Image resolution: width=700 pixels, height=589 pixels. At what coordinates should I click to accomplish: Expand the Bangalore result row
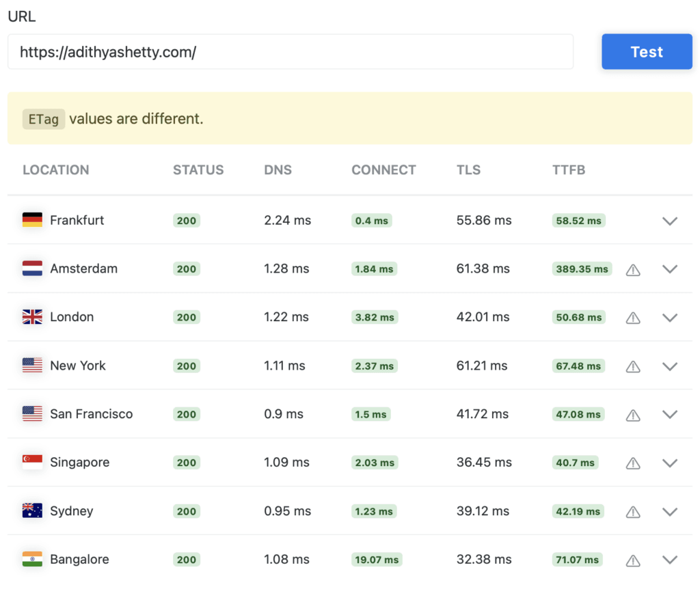tap(670, 560)
